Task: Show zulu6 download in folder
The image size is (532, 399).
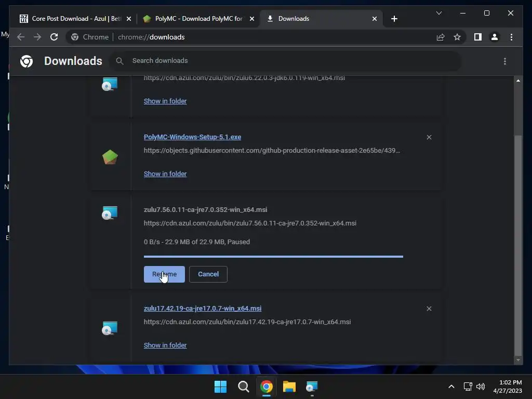Action: tap(165, 101)
